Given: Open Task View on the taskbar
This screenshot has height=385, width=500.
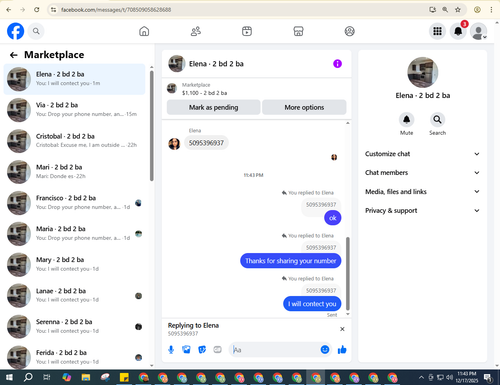Looking at the screenshot, I should pos(47,377).
